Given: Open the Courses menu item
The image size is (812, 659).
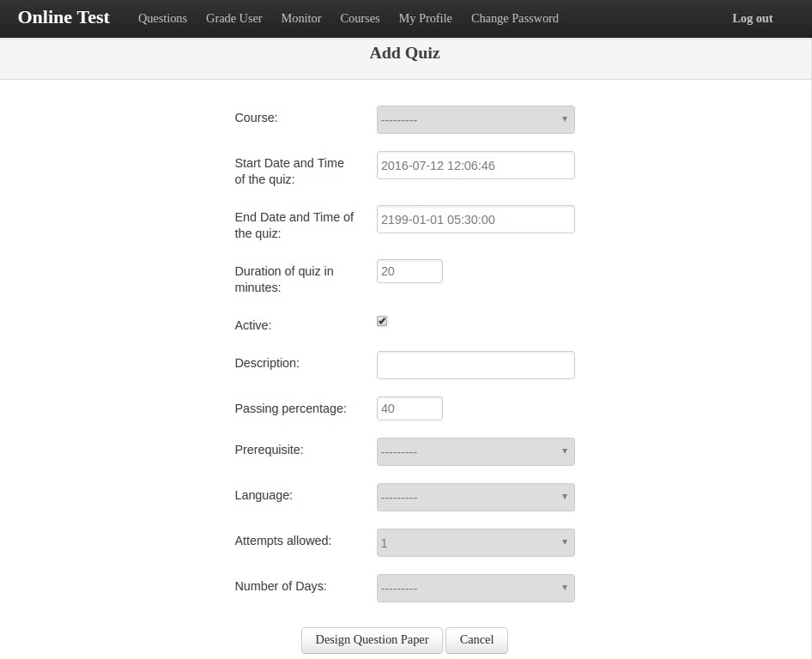Looking at the screenshot, I should [x=360, y=19].
